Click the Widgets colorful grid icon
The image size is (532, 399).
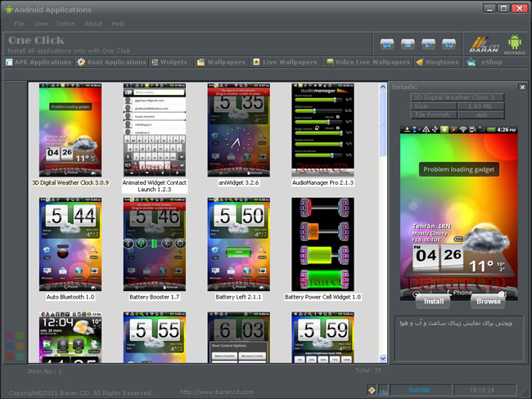(155, 62)
